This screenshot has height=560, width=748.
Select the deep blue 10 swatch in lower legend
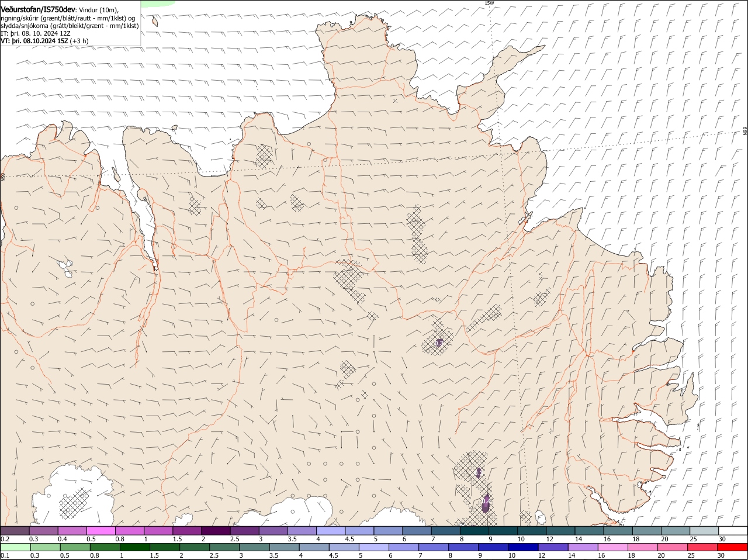tap(523, 547)
